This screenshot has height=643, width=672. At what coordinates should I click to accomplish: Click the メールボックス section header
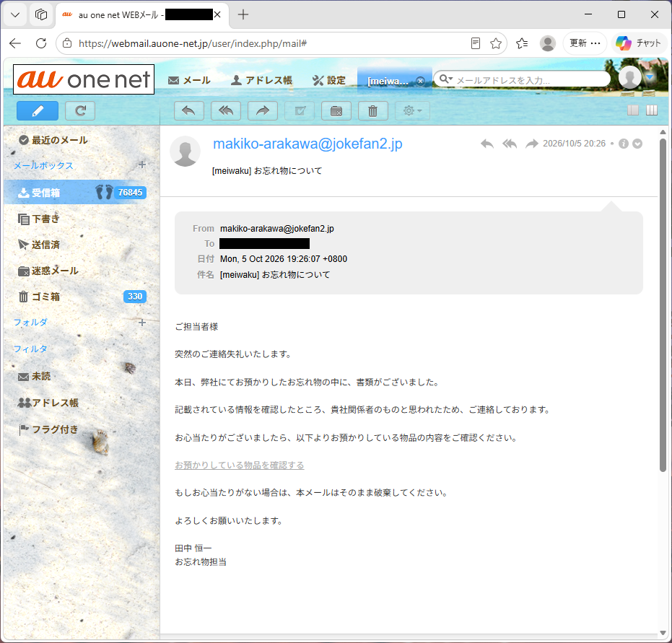[x=43, y=165]
